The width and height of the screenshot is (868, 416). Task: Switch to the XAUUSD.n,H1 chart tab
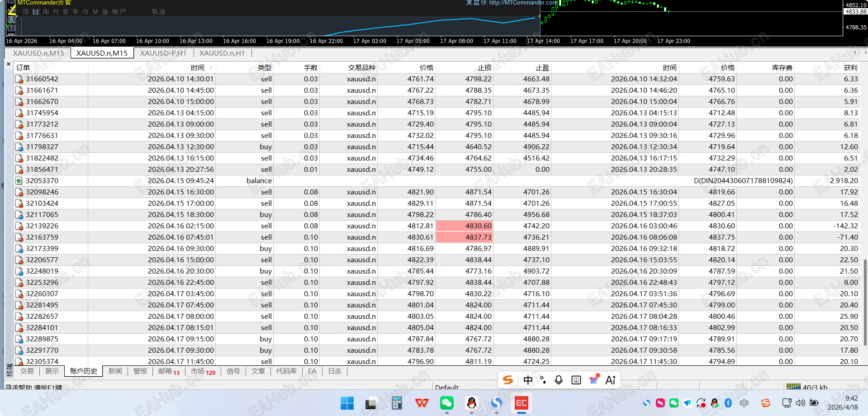pyautogui.click(x=222, y=53)
